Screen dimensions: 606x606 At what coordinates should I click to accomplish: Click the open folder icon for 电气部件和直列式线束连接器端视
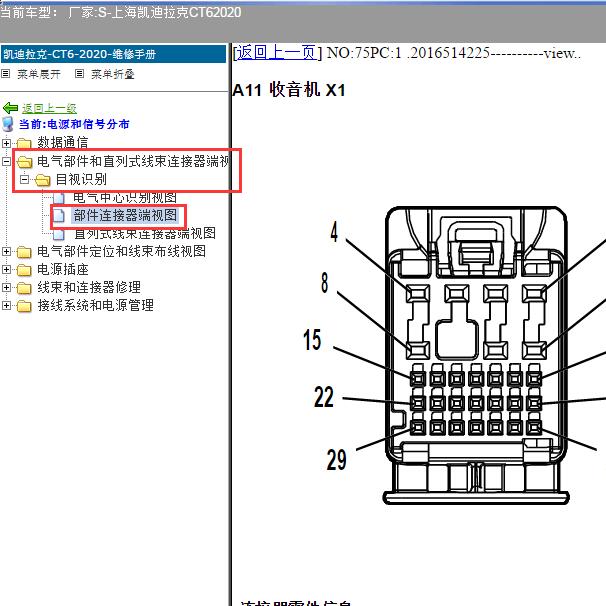(24, 162)
